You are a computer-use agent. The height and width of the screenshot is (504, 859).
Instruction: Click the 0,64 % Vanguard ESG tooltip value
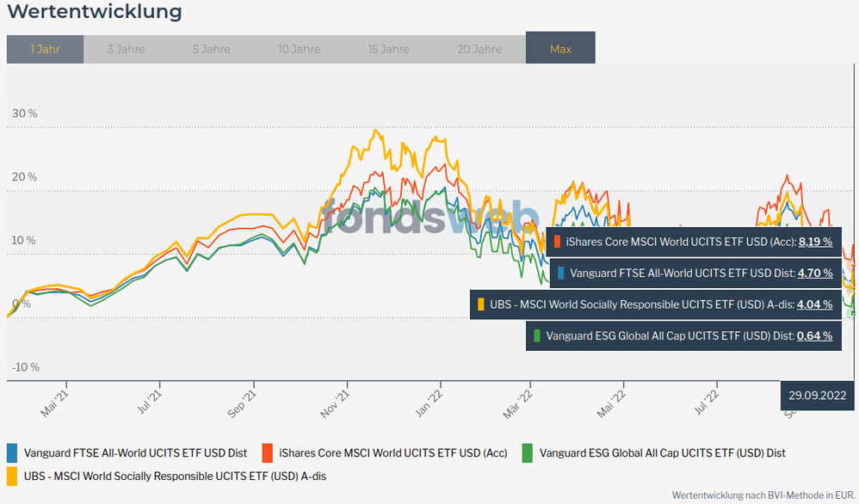(815, 335)
